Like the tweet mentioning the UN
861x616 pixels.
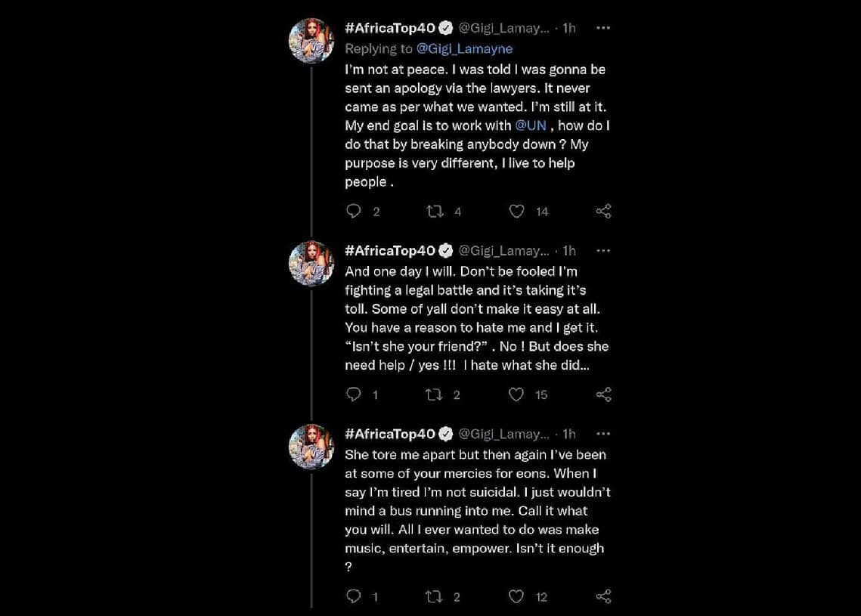click(x=516, y=212)
